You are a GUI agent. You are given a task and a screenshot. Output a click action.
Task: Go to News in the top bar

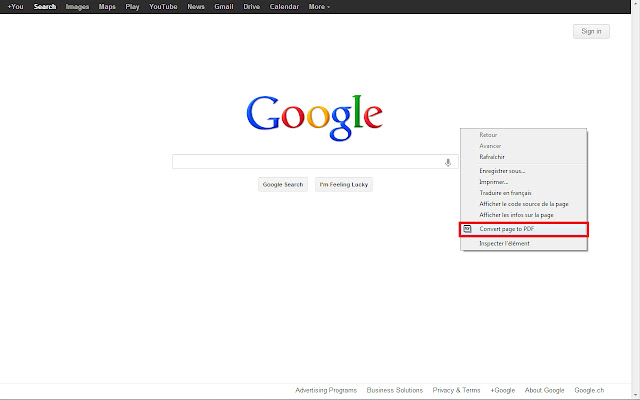click(x=196, y=7)
